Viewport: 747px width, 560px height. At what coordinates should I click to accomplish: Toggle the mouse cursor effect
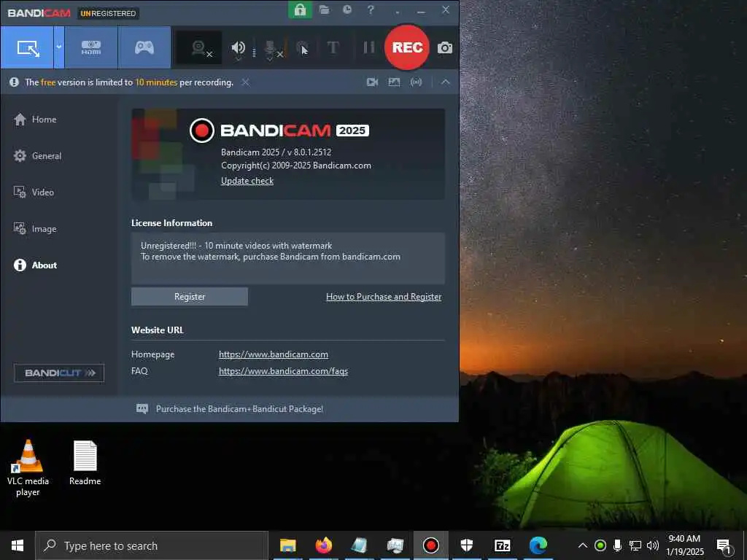[x=302, y=48]
